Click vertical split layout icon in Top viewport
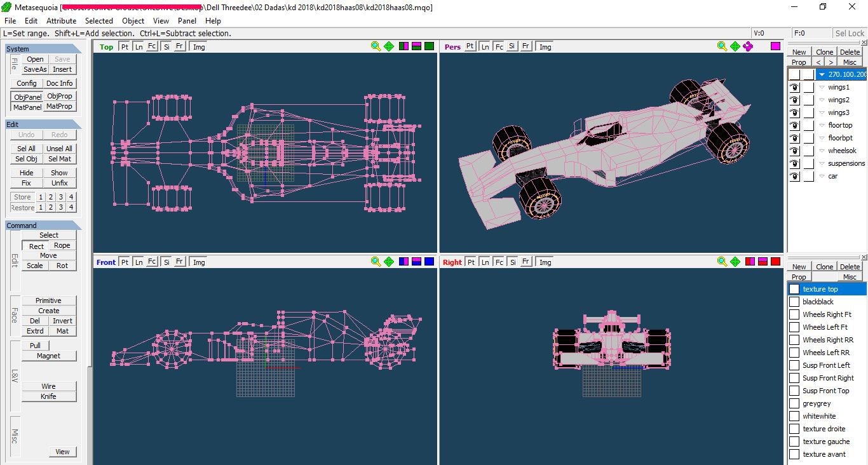The height and width of the screenshot is (465, 868). point(403,46)
